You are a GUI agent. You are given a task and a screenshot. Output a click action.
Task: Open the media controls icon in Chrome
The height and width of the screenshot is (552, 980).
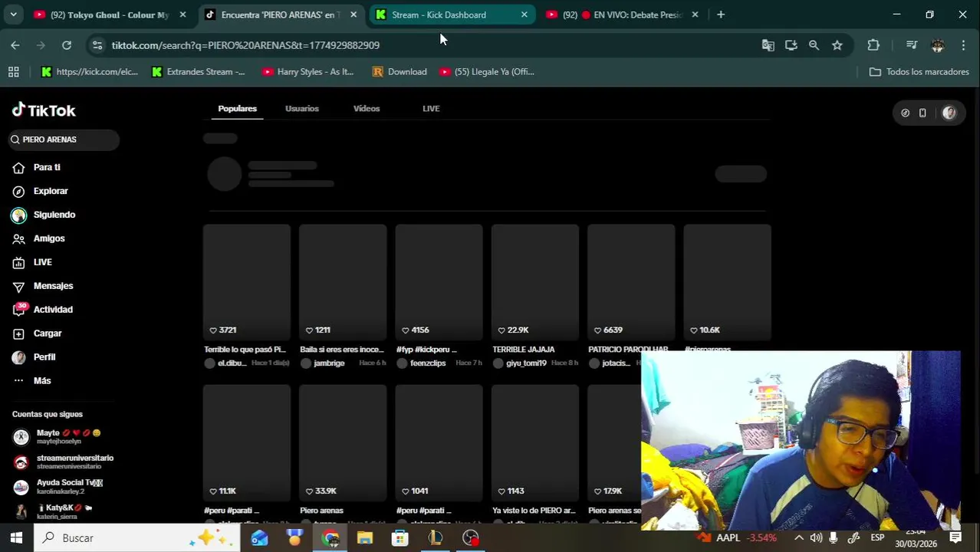click(911, 45)
